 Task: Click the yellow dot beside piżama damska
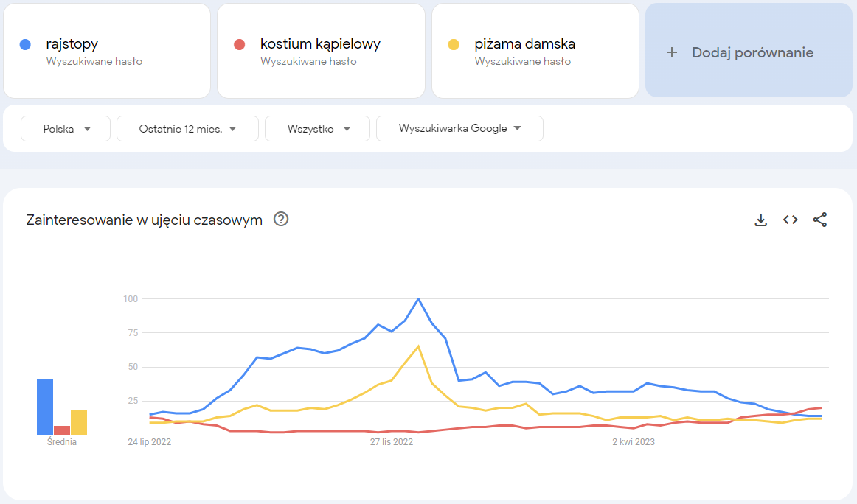tap(454, 44)
